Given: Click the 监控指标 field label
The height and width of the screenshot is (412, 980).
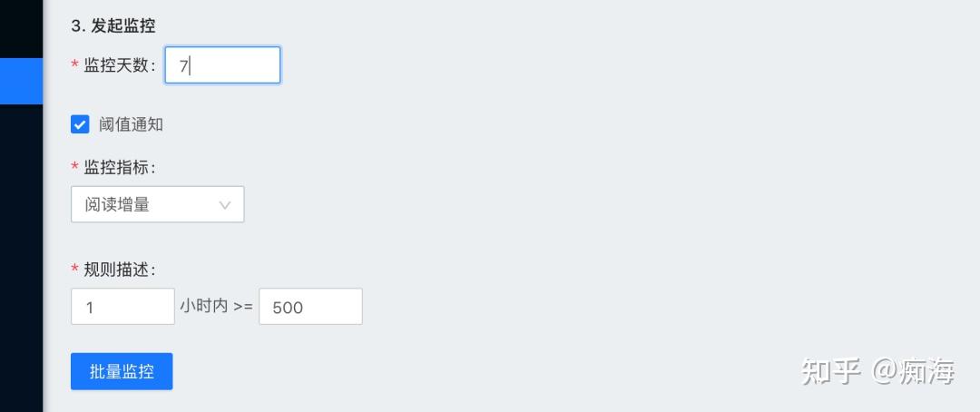Looking at the screenshot, I should point(120,168).
